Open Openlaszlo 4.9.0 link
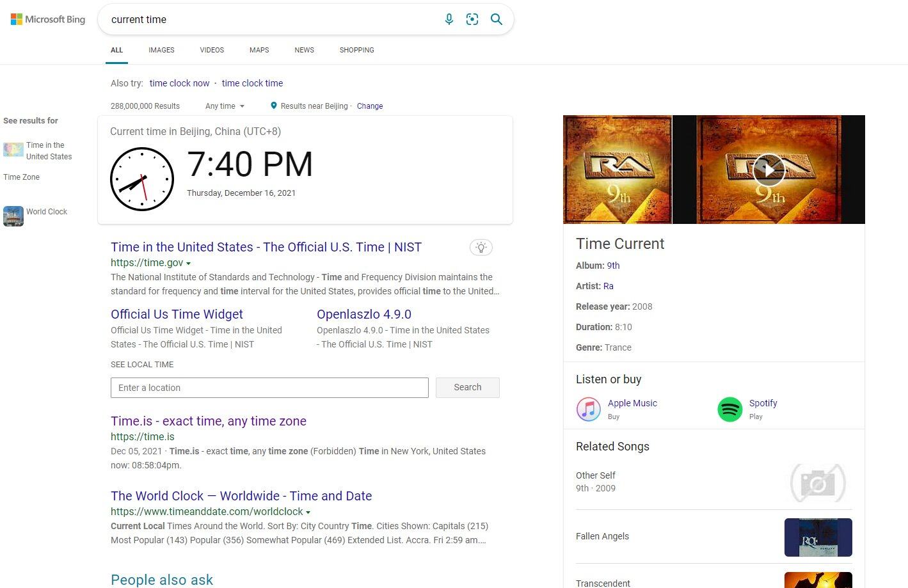 point(364,314)
